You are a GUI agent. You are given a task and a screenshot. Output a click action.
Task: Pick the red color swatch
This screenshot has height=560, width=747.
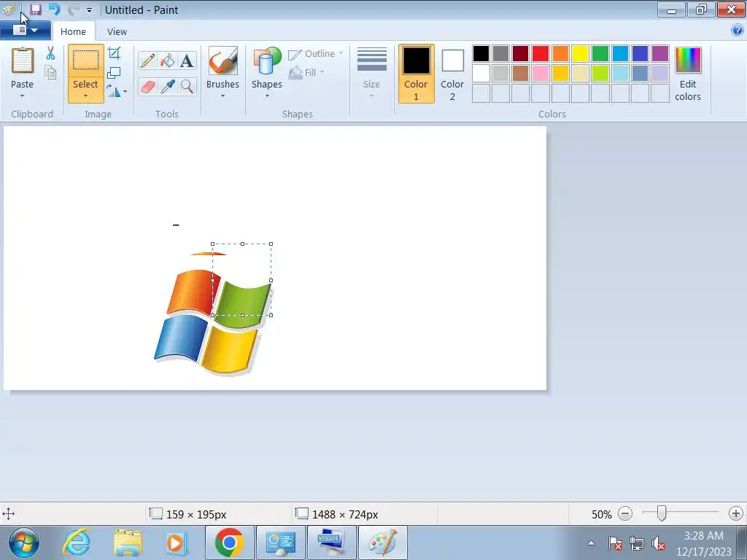point(541,53)
